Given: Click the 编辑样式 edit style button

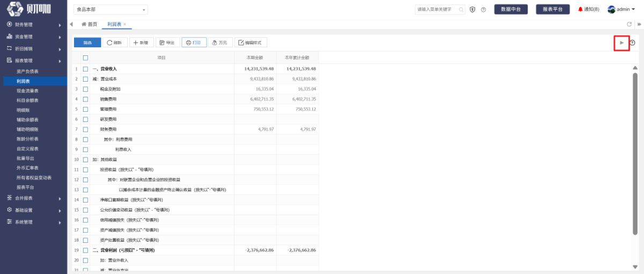Looking at the screenshot, I should (251, 42).
